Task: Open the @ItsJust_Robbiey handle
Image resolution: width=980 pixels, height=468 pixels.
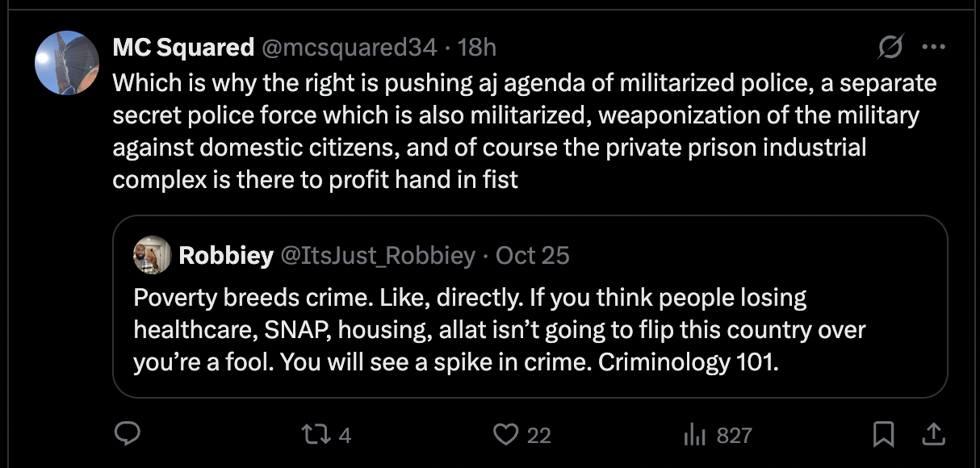Action: coord(377,256)
